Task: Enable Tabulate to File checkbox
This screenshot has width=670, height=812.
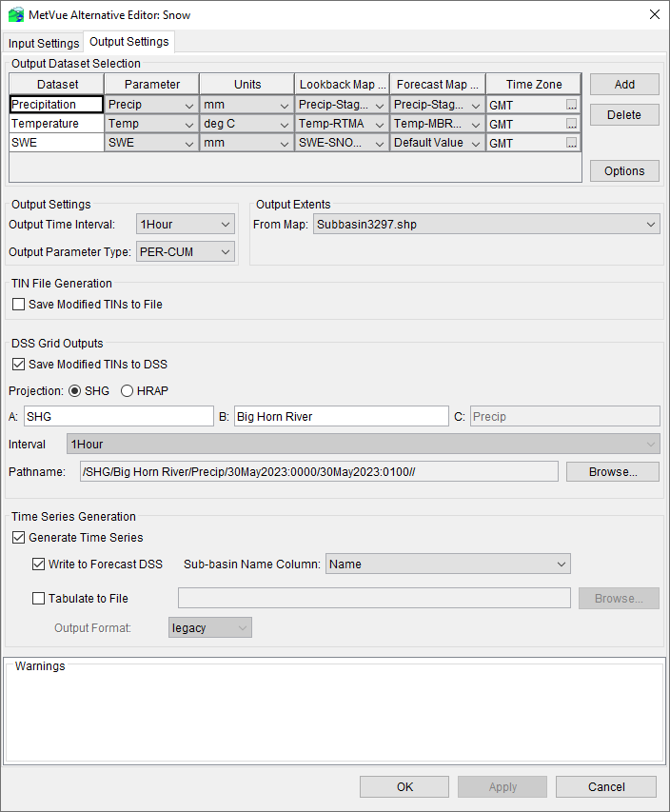Action: pyautogui.click(x=38, y=598)
